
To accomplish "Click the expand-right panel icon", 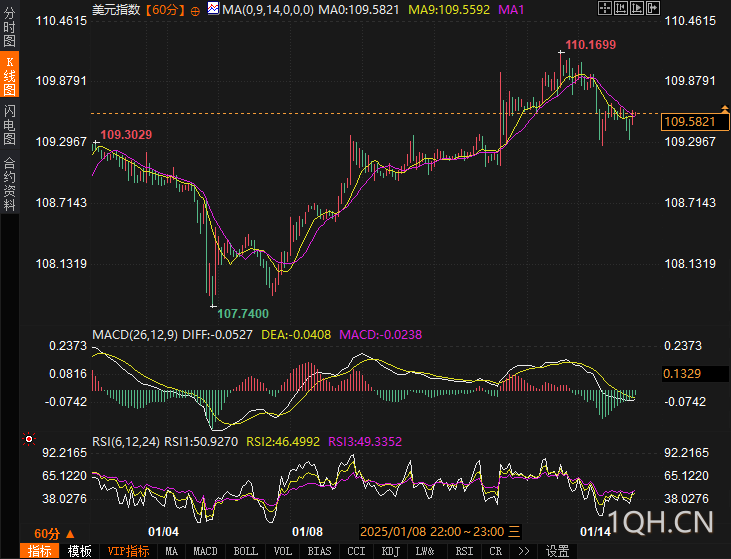I will point(653,8).
